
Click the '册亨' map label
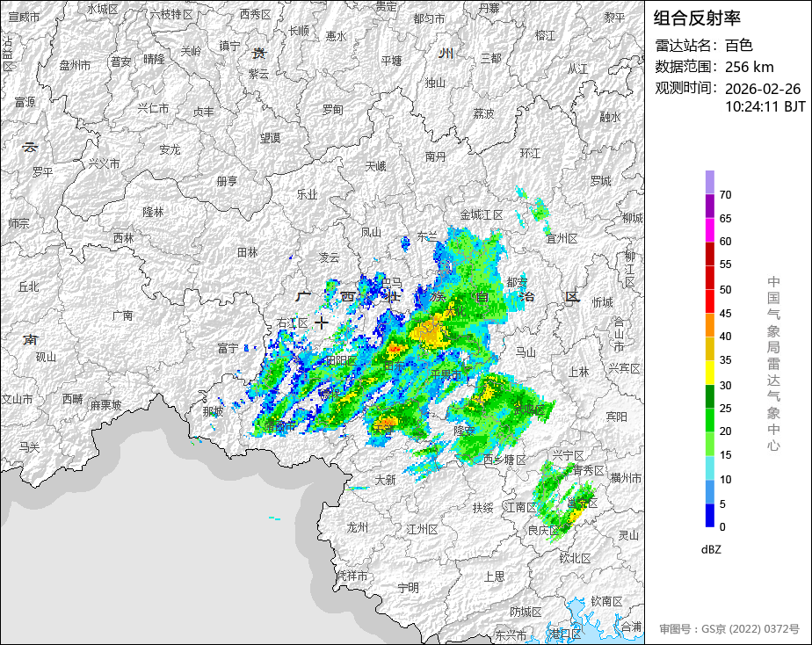click(227, 181)
